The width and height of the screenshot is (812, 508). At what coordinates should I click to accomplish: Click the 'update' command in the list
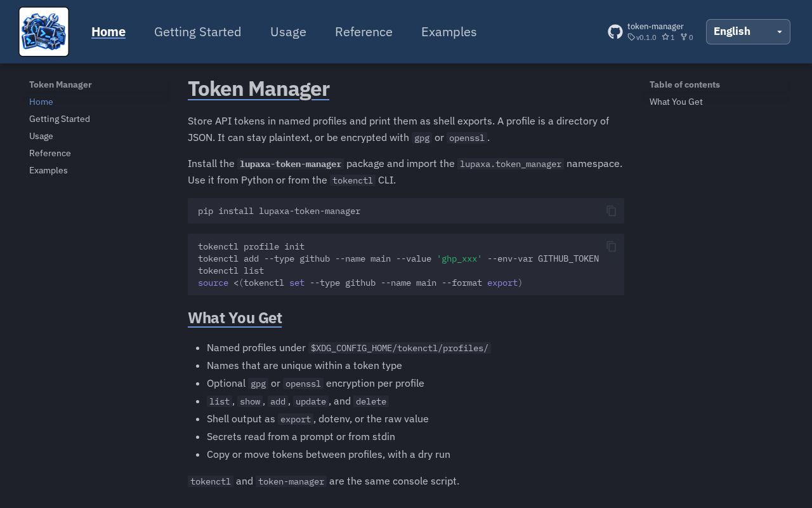click(311, 401)
